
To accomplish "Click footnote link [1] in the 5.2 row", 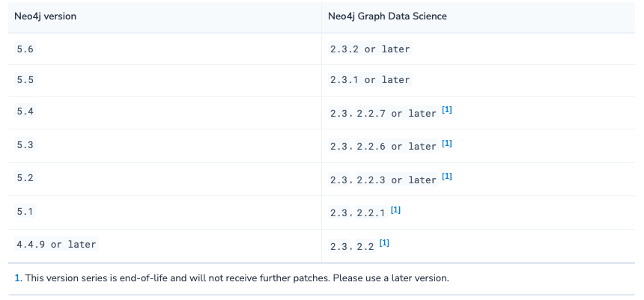I will (447, 177).
